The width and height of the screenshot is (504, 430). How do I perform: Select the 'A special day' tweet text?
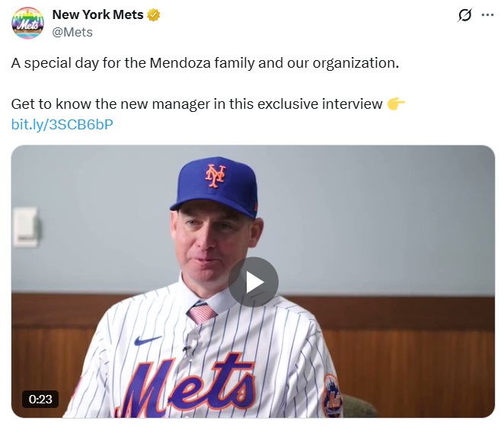pos(205,62)
